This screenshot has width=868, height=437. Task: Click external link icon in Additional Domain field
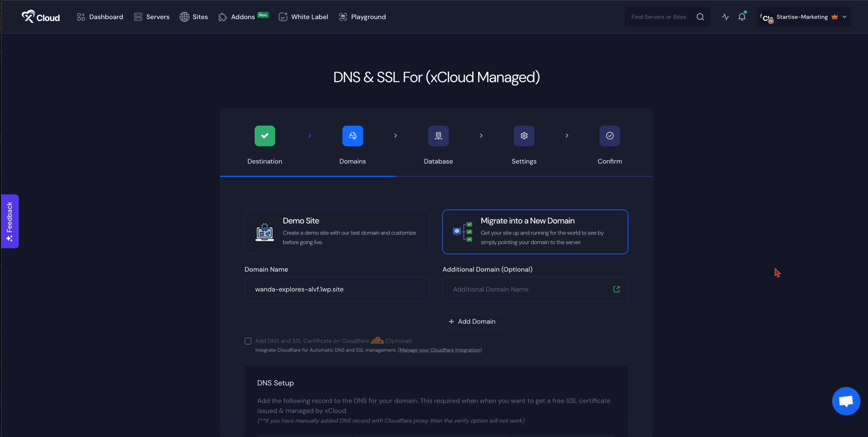click(616, 289)
